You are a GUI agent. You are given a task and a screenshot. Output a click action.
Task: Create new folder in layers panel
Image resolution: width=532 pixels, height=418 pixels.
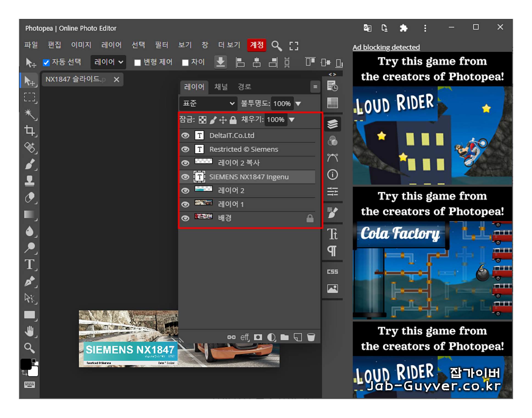click(x=284, y=337)
